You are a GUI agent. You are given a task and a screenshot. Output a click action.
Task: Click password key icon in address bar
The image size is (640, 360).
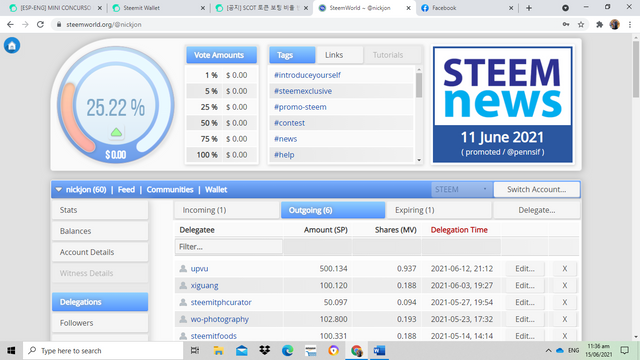click(566, 24)
